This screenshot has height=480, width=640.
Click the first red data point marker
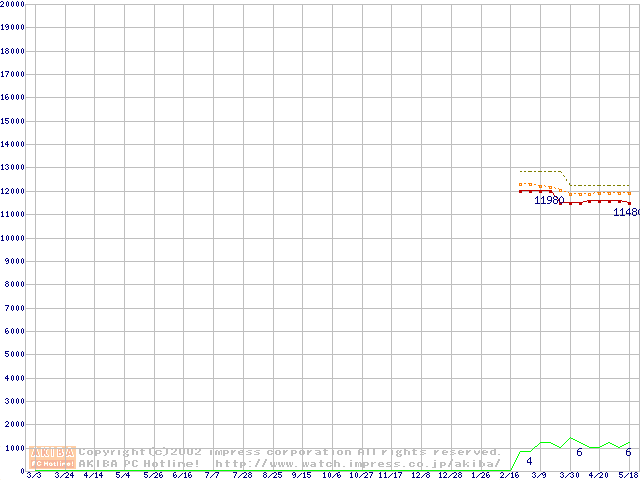click(520, 191)
